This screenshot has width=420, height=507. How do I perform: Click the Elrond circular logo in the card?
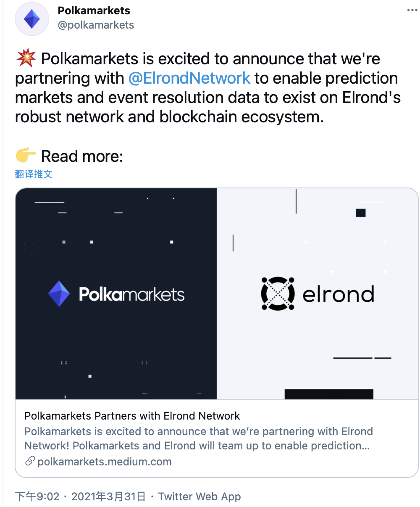coord(278,293)
